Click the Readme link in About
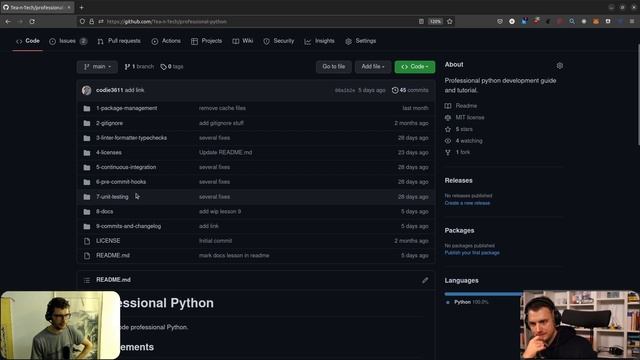Viewport: 640px width, 360px height. click(466, 106)
